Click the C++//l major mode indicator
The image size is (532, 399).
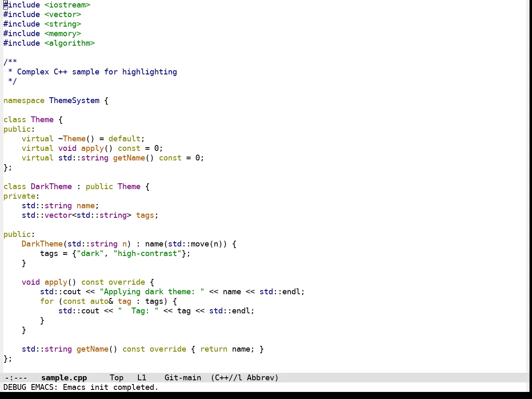click(x=227, y=378)
